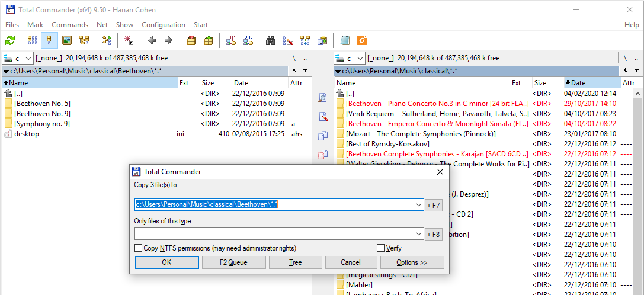Open right panel directory history arrow
644x295 pixels.
coord(637,70)
